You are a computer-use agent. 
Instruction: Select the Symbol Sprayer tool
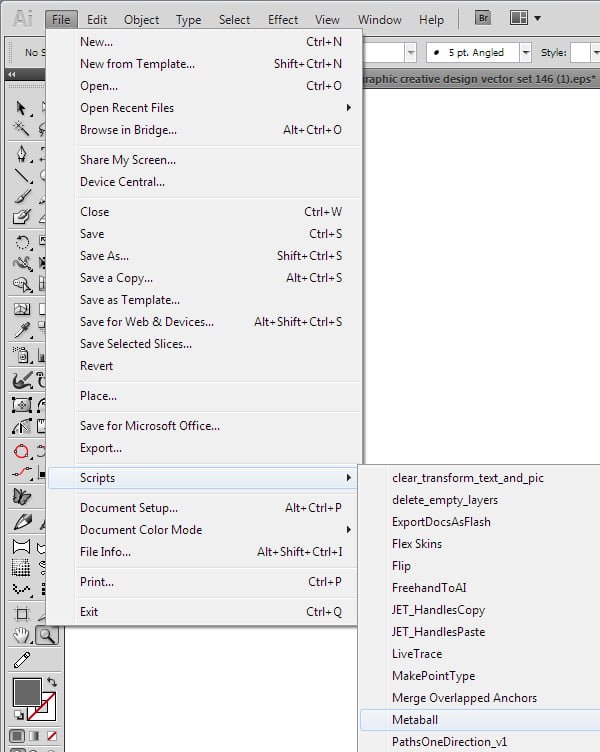tap(22, 355)
